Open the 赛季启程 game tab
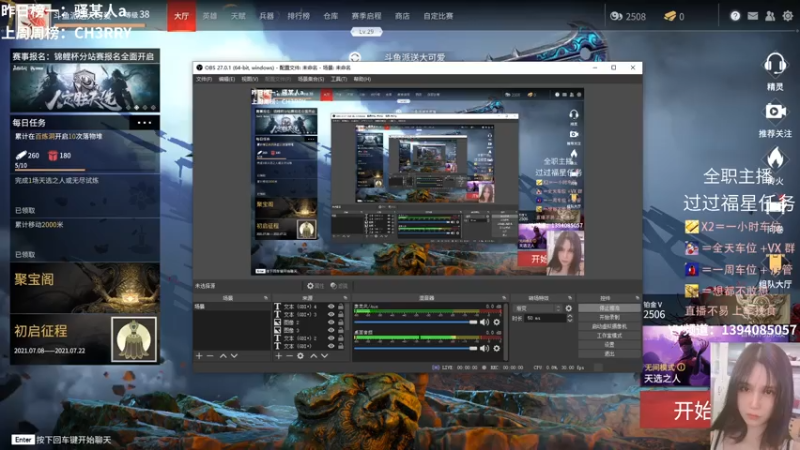Viewport: 800px width, 450px height. [366, 16]
